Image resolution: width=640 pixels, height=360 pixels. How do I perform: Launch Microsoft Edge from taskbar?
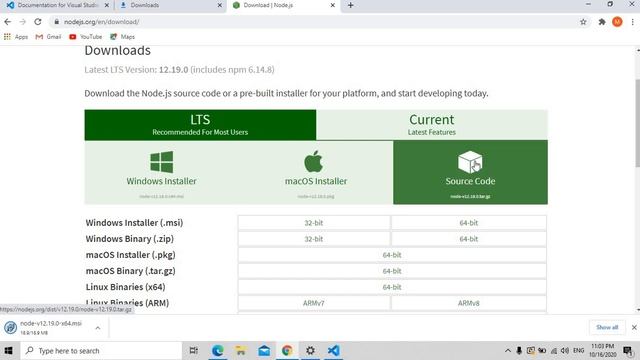point(218,351)
